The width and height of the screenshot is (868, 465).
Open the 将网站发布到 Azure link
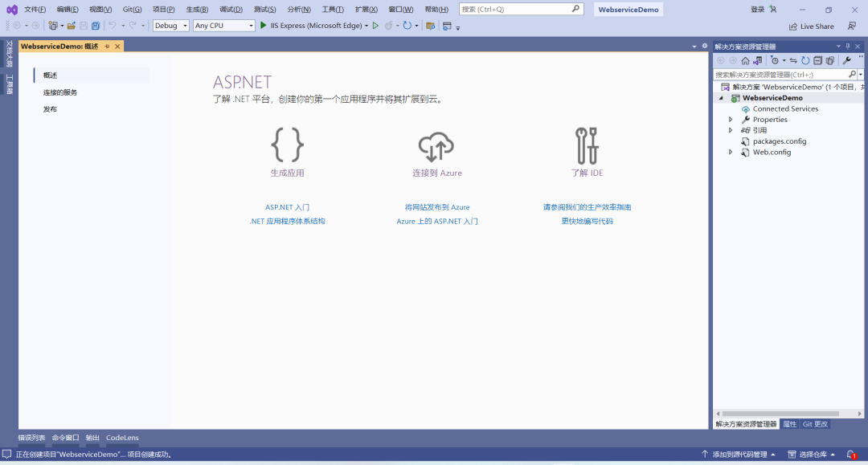pos(437,207)
